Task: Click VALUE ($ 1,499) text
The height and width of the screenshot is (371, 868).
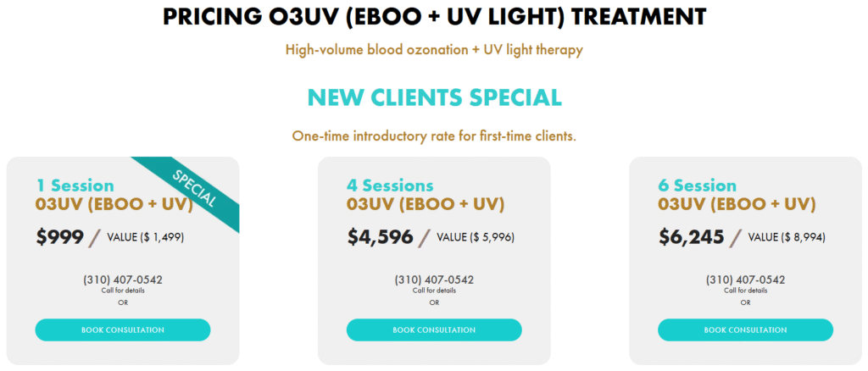Action: tap(146, 238)
